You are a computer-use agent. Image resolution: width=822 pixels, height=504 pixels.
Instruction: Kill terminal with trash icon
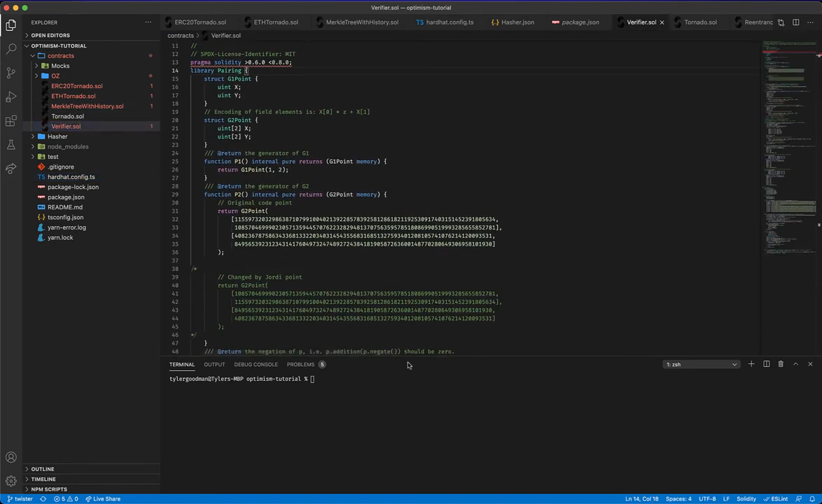click(x=781, y=364)
